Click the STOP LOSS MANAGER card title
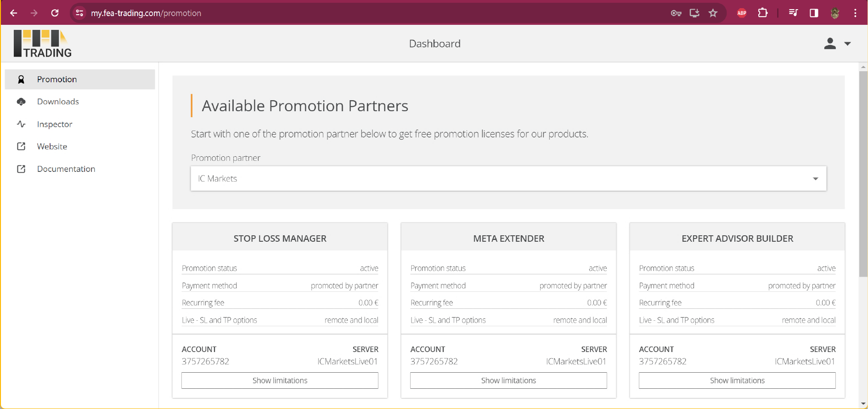This screenshot has height=409, width=868. [280, 239]
